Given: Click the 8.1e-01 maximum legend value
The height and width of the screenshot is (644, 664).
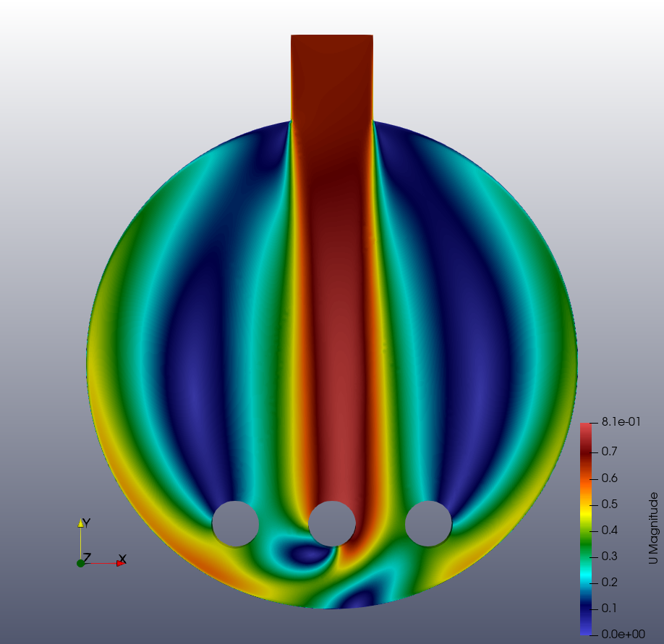Looking at the screenshot, I should tap(621, 422).
